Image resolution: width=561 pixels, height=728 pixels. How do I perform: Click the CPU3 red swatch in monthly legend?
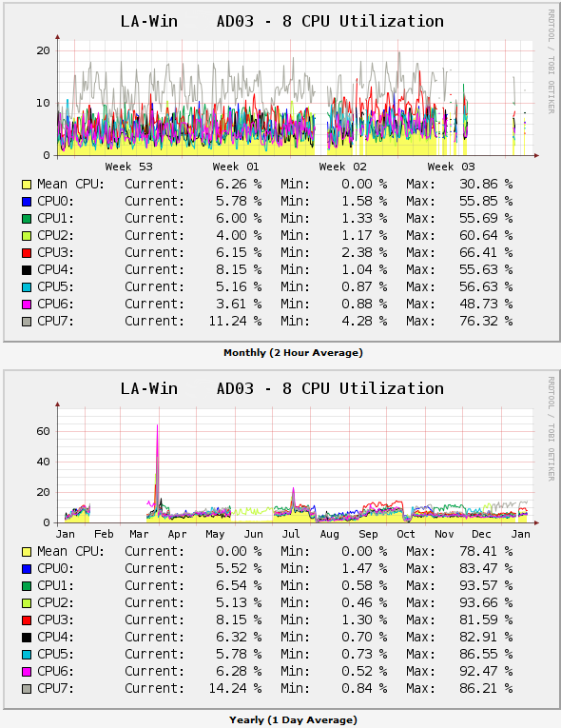(x=27, y=253)
